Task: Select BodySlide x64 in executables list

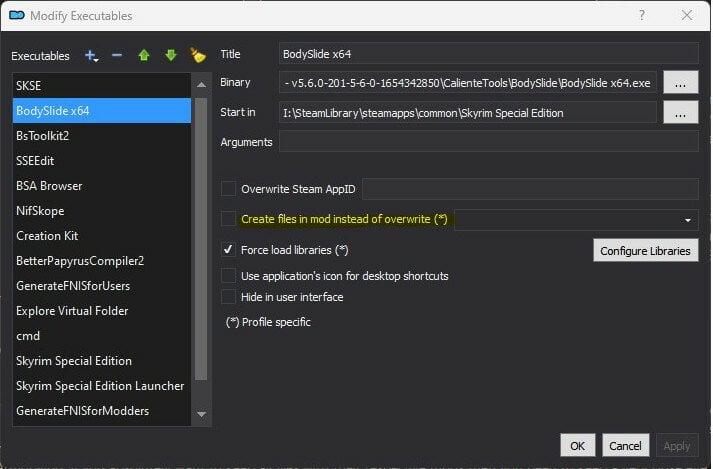Action: pos(102,111)
